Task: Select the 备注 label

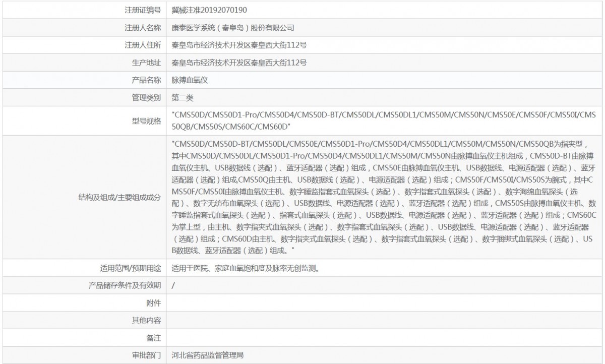Action: pyautogui.click(x=153, y=338)
